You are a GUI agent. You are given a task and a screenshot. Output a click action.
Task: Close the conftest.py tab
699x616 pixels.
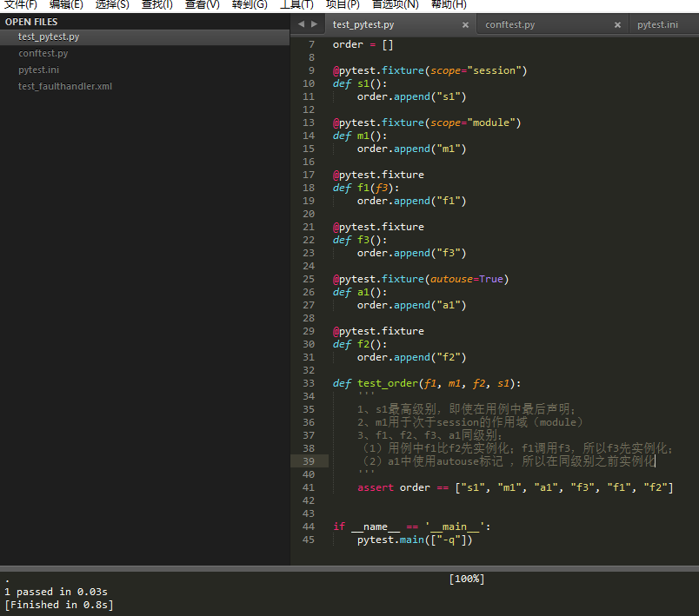617,25
